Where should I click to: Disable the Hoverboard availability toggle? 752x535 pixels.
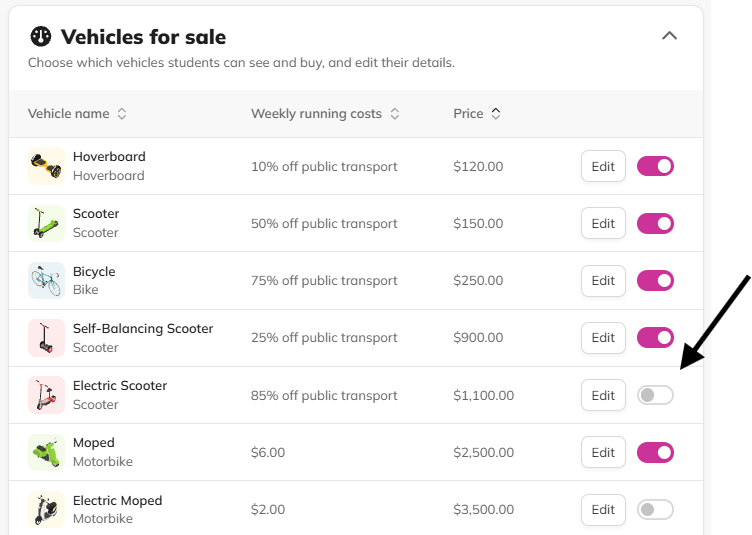(655, 166)
